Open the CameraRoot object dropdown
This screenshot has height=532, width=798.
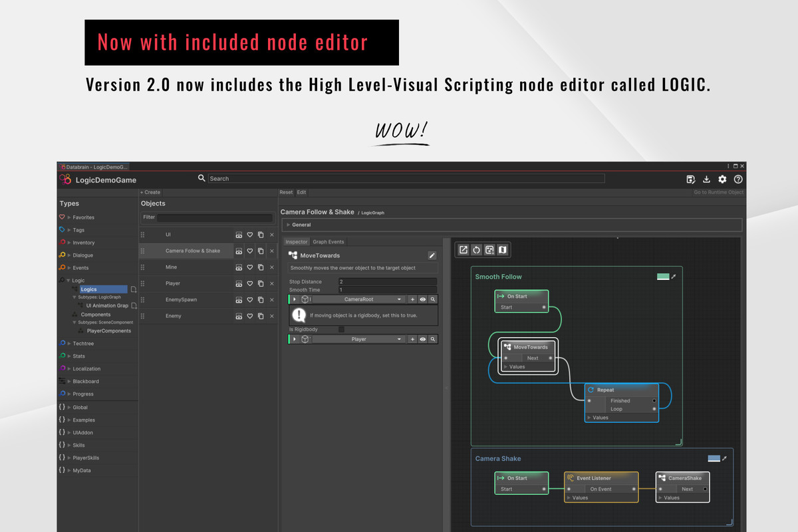[359, 300]
